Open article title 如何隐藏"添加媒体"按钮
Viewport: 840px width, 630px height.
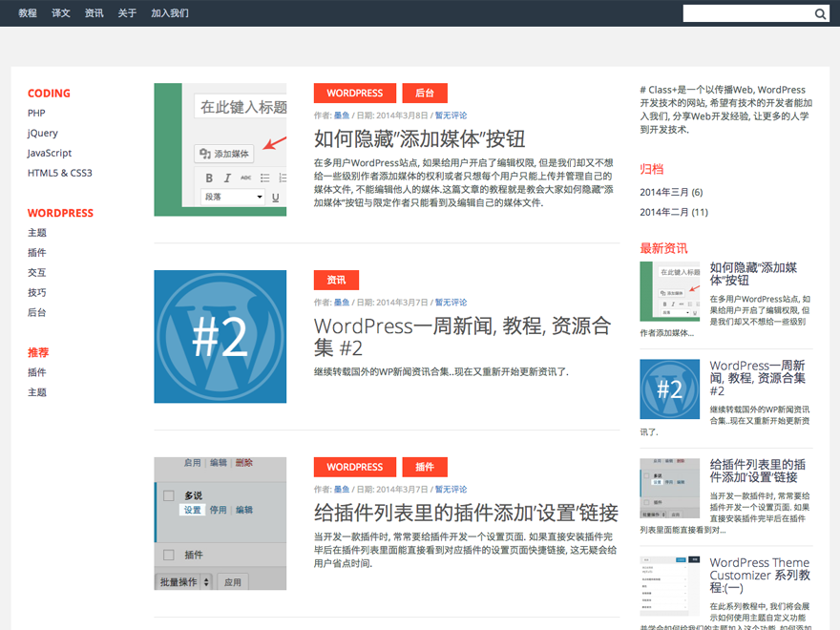[x=419, y=138]
